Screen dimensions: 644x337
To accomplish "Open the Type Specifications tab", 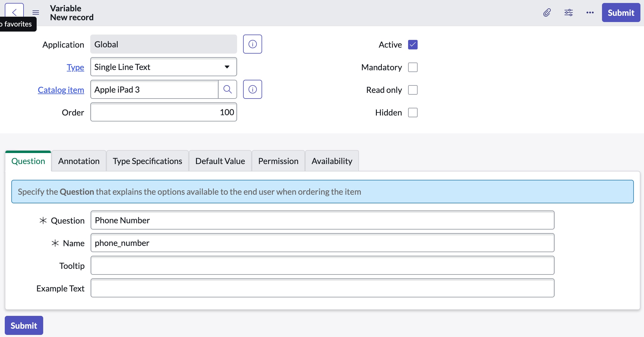I will [x=147, y=161].
